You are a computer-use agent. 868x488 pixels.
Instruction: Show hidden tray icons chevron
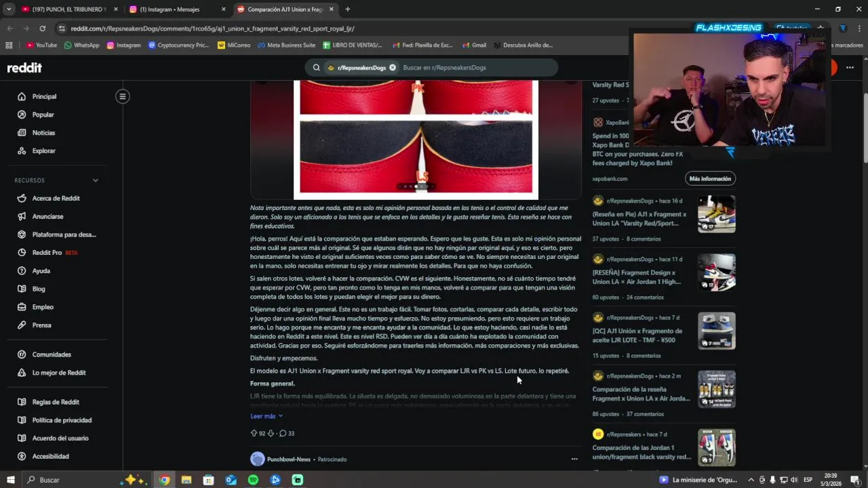[751, 480]
